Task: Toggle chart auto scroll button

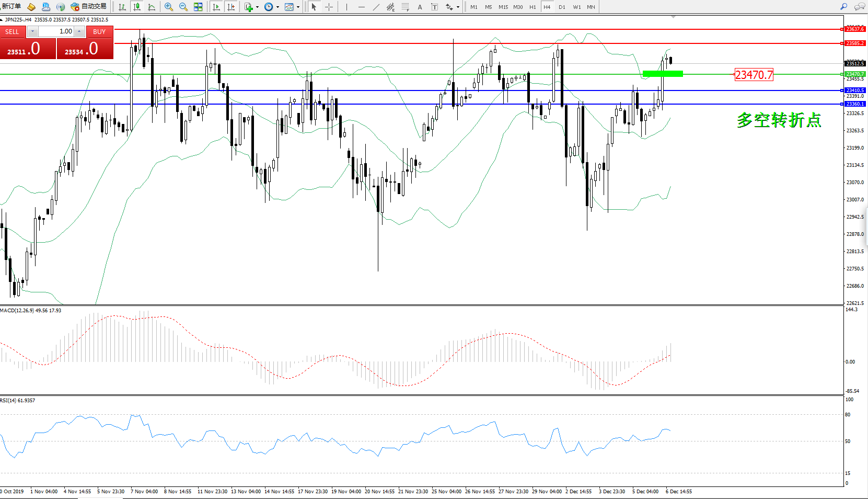Action: [216, 7]
